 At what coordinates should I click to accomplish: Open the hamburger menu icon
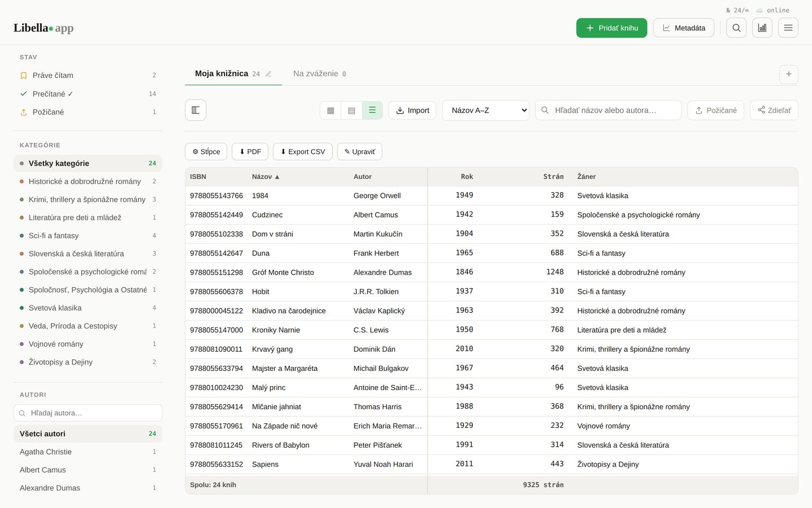click(788, 28)
